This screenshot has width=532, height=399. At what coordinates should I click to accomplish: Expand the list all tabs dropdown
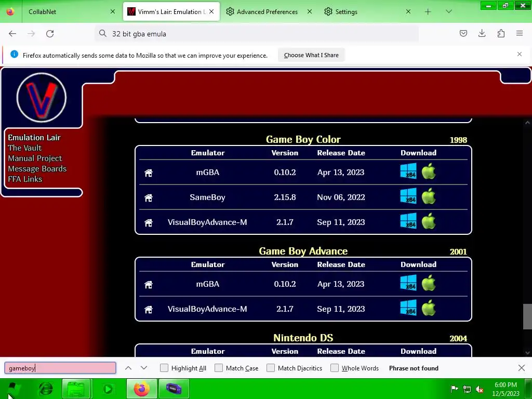(449, 11)
